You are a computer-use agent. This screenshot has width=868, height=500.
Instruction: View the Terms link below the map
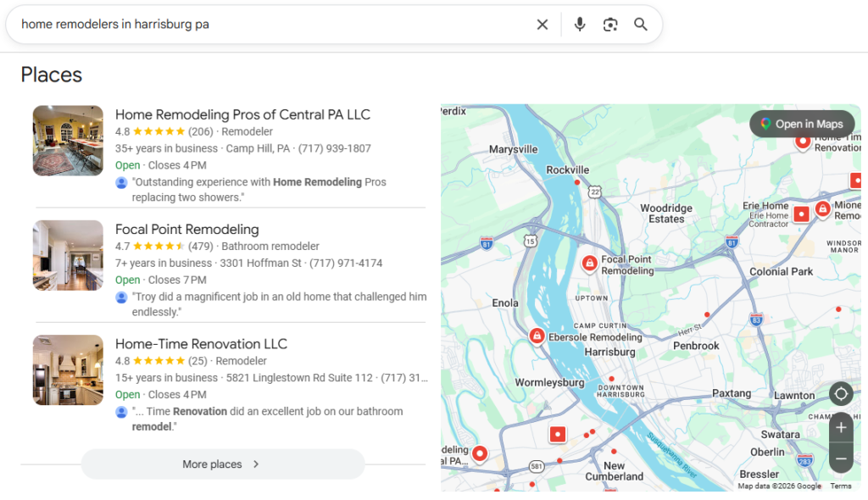pos(841,486)
